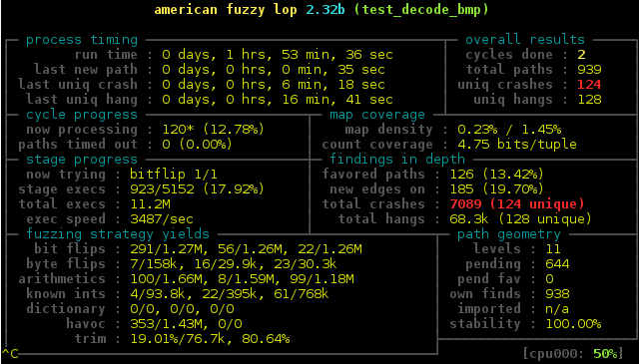This screenshot has width=639, height=364.
Task: Click the last uniq crash time value
Action: point(273,85)
